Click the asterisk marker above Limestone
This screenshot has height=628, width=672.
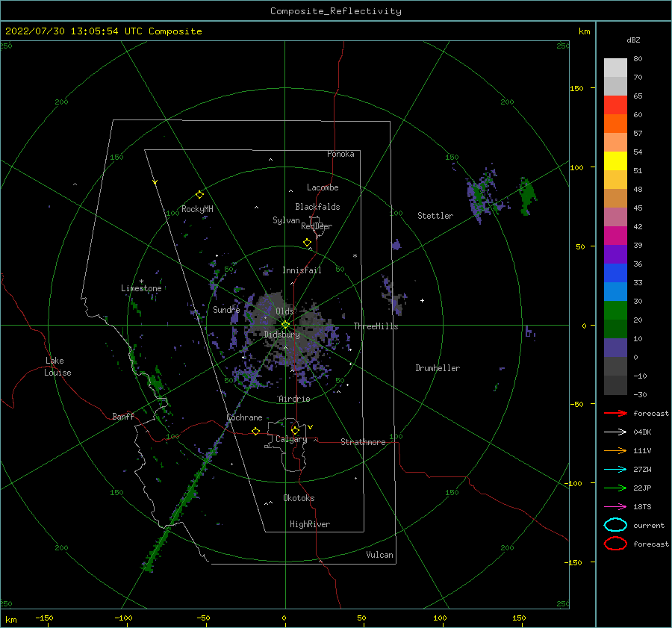(141, 282)
